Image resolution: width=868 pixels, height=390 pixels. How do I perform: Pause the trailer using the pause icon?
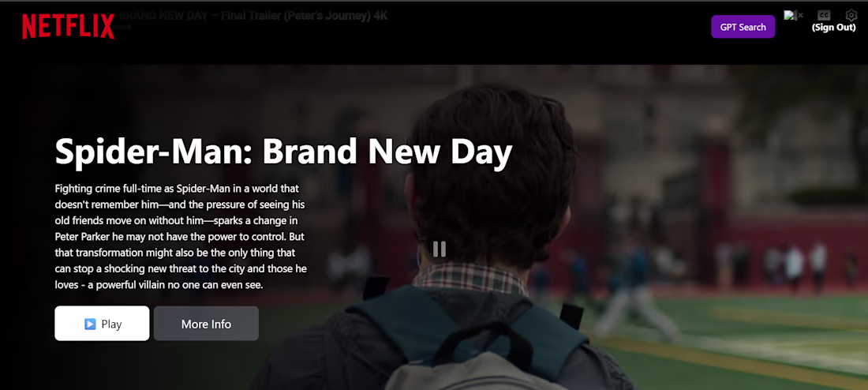click(x=440, y=249)
